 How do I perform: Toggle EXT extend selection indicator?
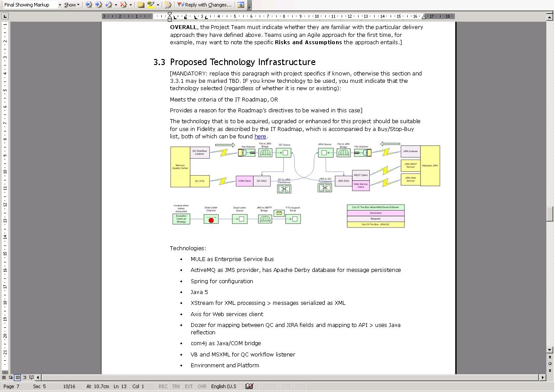189,386
